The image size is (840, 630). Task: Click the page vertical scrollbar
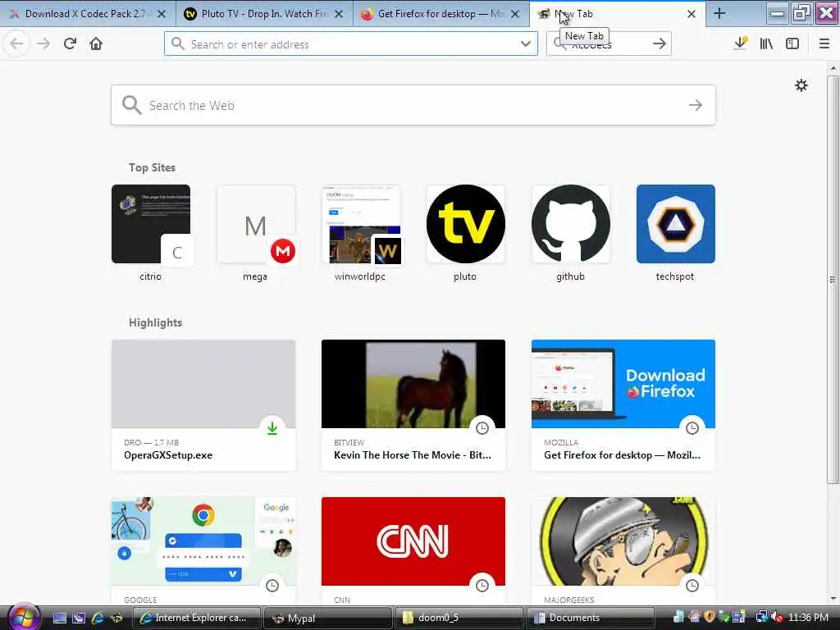pos(833,279)
